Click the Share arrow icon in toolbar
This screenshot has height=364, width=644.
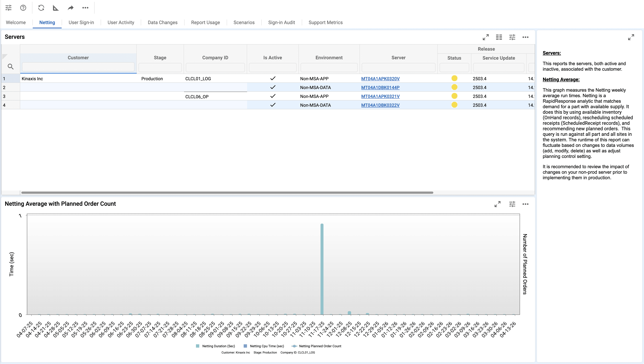71,8
